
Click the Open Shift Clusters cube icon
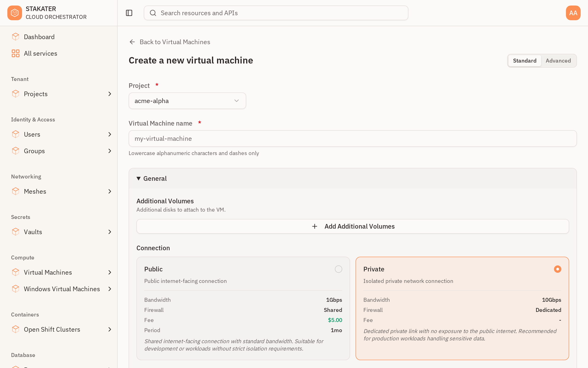click(x=16, y=329)
